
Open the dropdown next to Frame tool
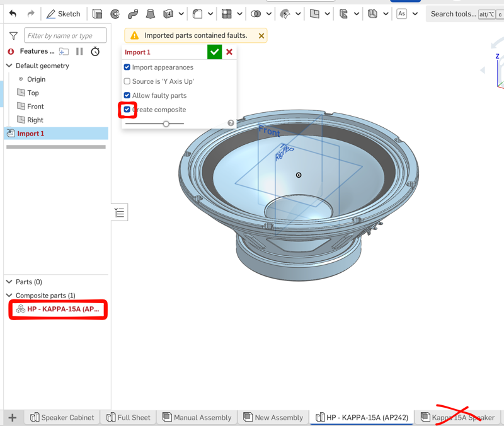point(357,14)
